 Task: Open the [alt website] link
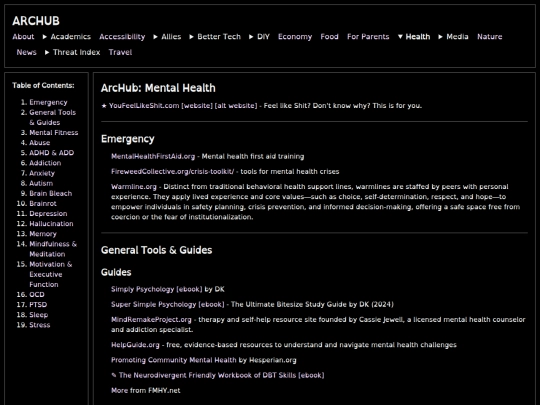(236, 105)
